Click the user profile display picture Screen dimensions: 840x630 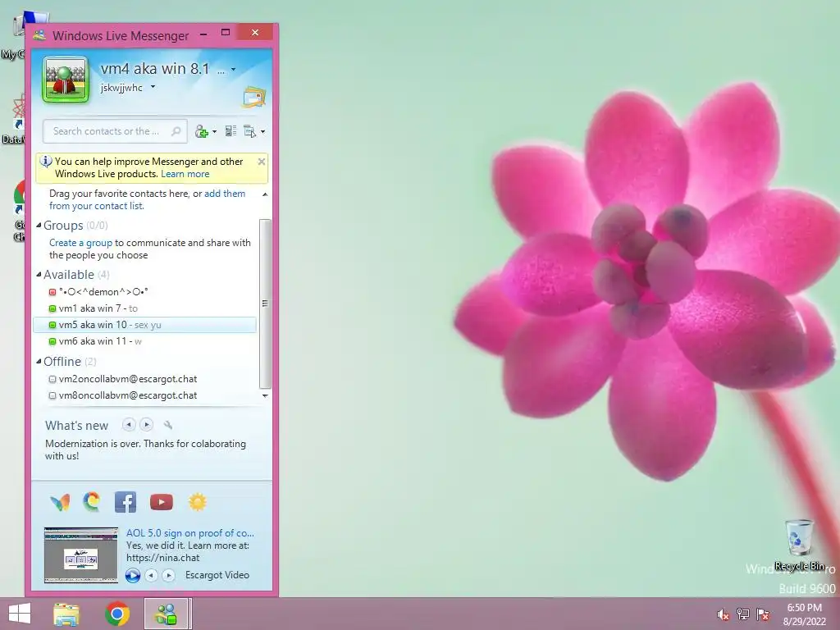pyautogui.click(x=66, y=80)
